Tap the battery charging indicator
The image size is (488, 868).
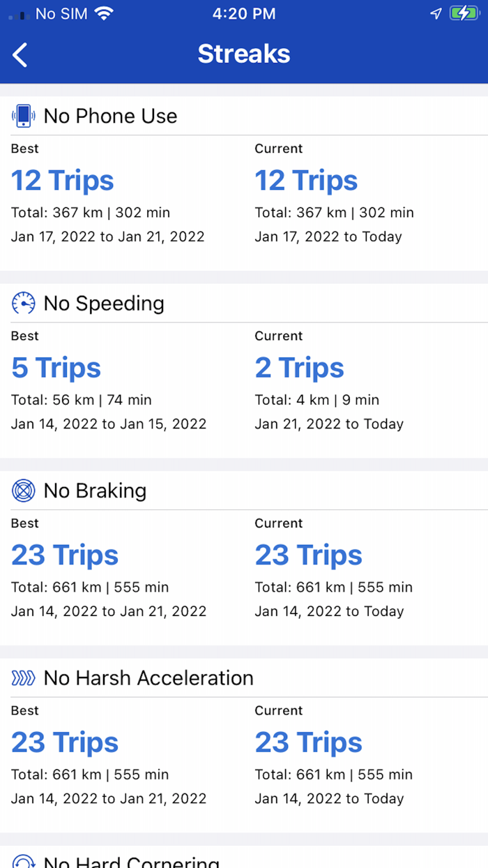(462, 12)
